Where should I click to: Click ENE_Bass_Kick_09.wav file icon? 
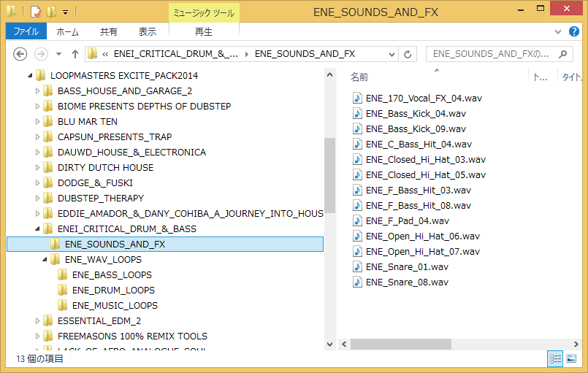[357, 129]
